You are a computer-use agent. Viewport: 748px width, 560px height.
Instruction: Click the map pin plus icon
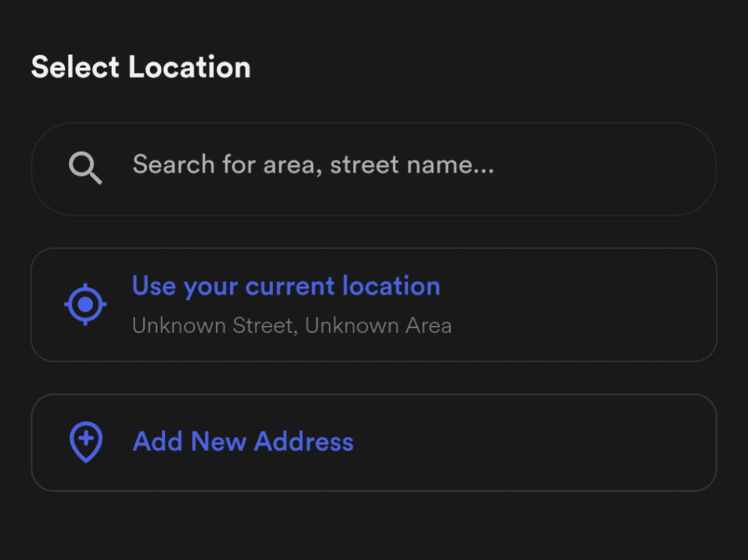tap(85, 442)
